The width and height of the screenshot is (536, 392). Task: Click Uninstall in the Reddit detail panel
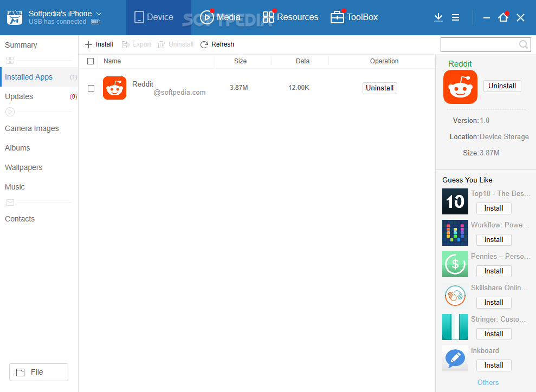tap(502, 86)
